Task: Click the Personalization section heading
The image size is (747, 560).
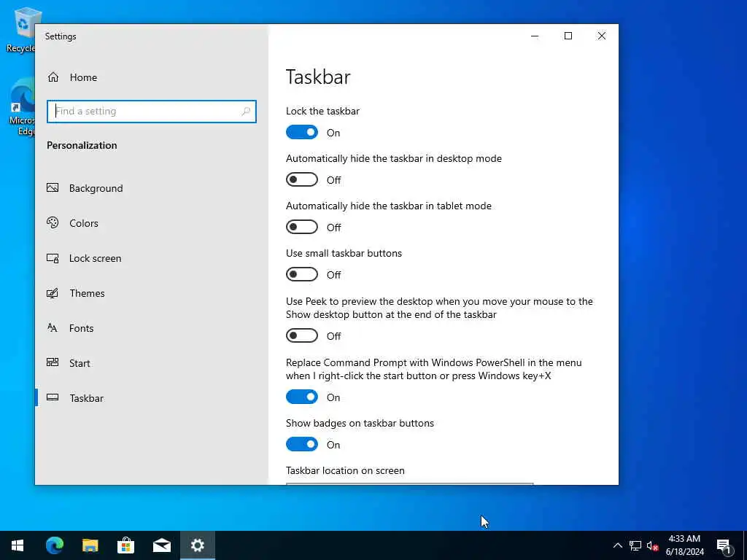Action: [x=82, y=145]
